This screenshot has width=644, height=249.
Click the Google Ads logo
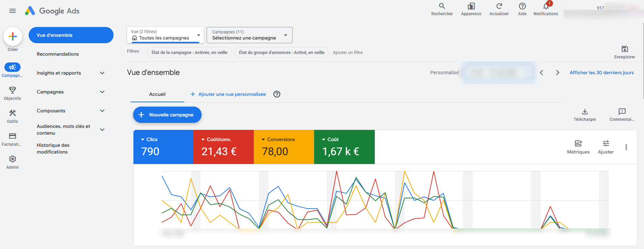[52, 11]
